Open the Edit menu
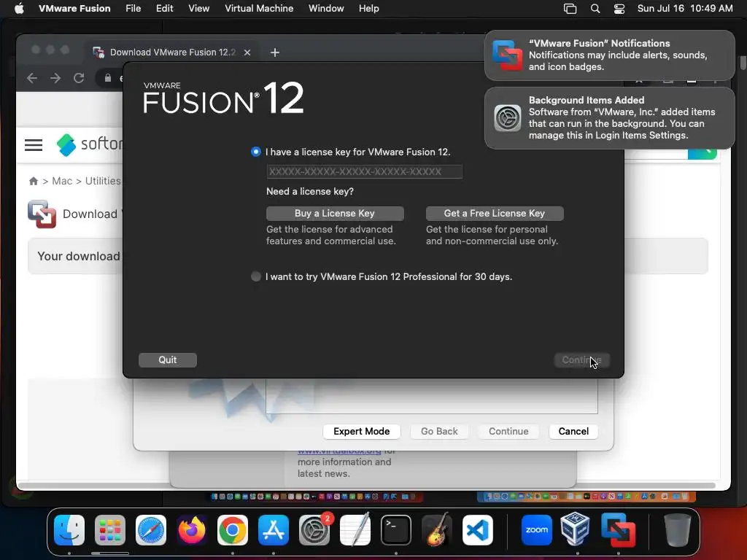Viewport: 747px width, 560px height. [164, 9]
